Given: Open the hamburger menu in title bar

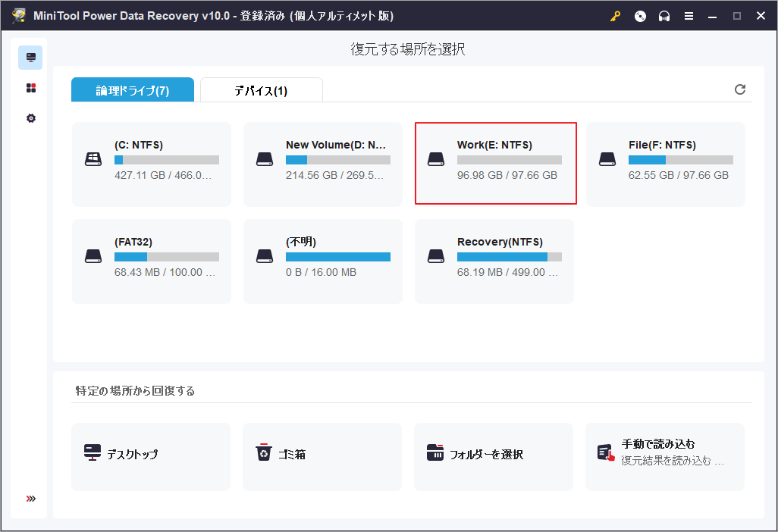Looking at the screenshot, I should point(689,16).
